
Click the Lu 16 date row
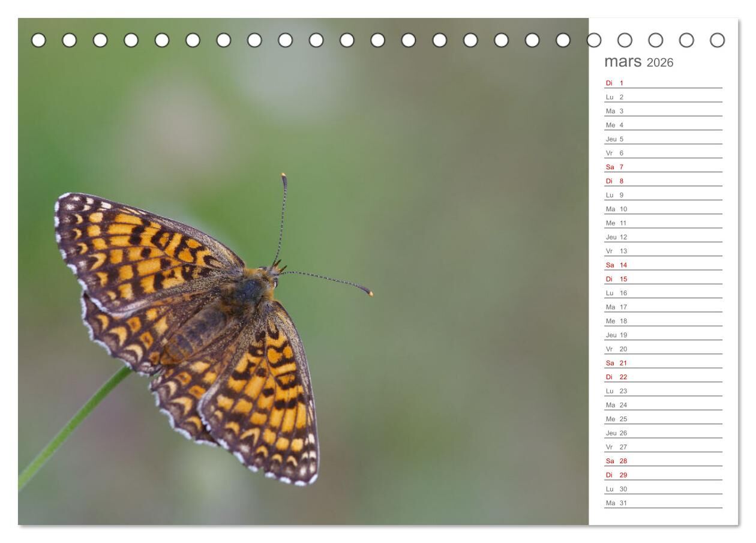tap(663, 293)
